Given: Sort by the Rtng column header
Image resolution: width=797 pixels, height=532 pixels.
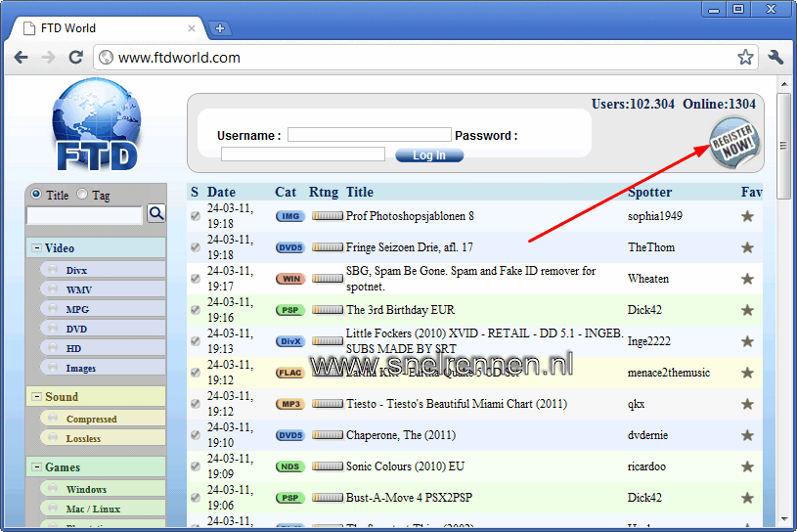Looking at the screenshot, I should point(324,192).
